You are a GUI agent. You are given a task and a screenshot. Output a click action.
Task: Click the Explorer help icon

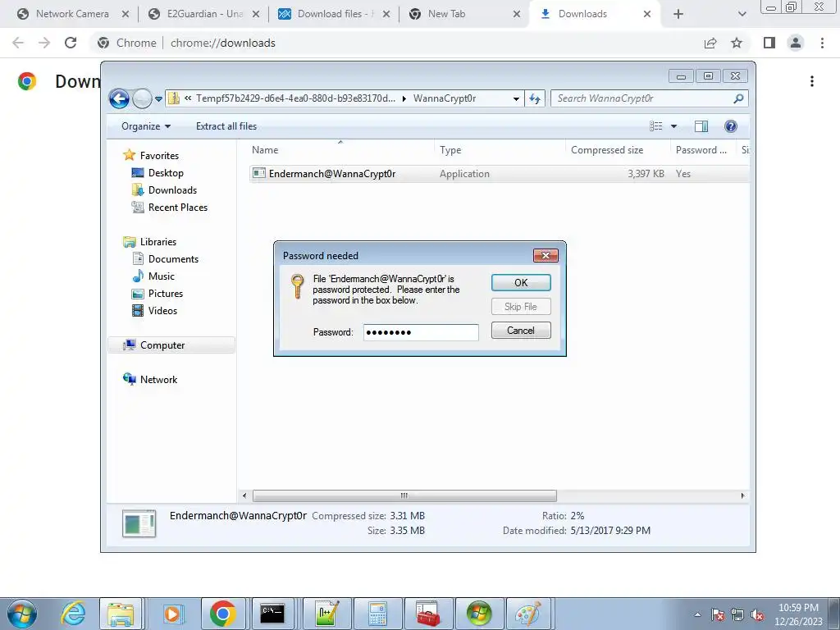(x=731, y=126)
